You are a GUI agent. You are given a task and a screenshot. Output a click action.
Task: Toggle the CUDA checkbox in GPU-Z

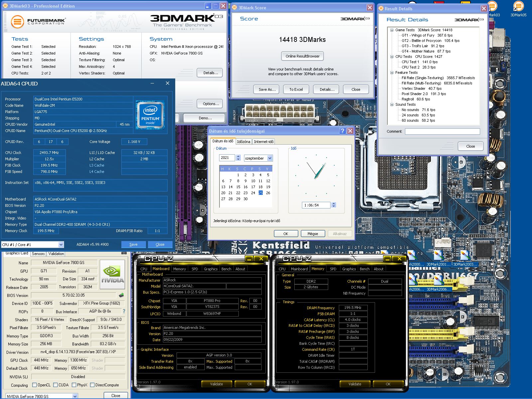point(55,385)
